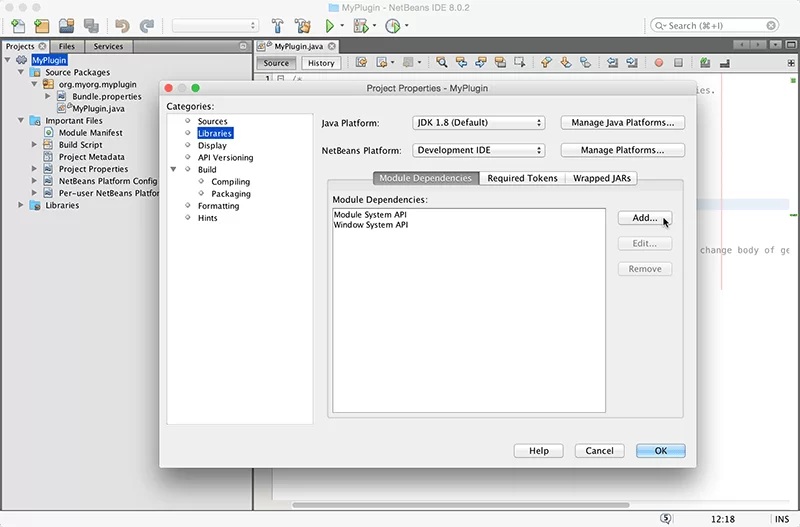
Task: Open the Profile Project dropdown arrow
Action: [406, 26]
